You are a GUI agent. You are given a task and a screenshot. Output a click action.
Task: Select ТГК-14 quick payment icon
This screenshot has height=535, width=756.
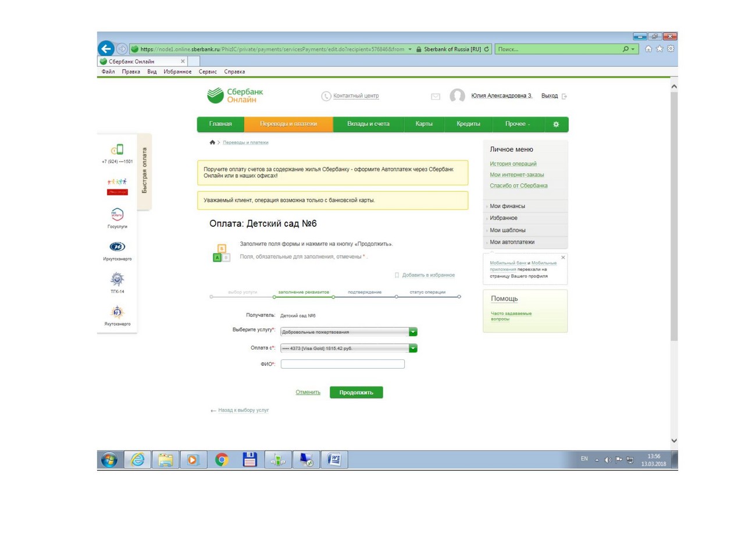117,279
